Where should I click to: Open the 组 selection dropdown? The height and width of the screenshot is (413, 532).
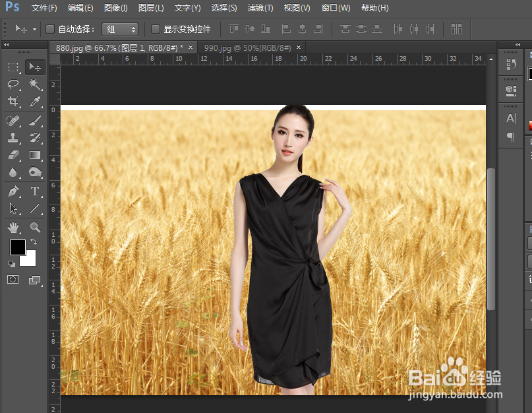pyautogui.click(x=120, y=29)
